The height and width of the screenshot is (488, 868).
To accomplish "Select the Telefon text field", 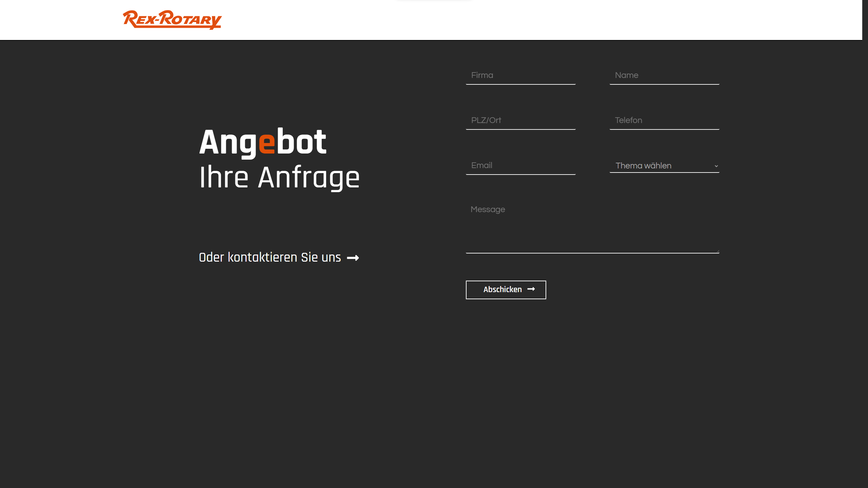I will pyautogui.click(x=664, y=120).
